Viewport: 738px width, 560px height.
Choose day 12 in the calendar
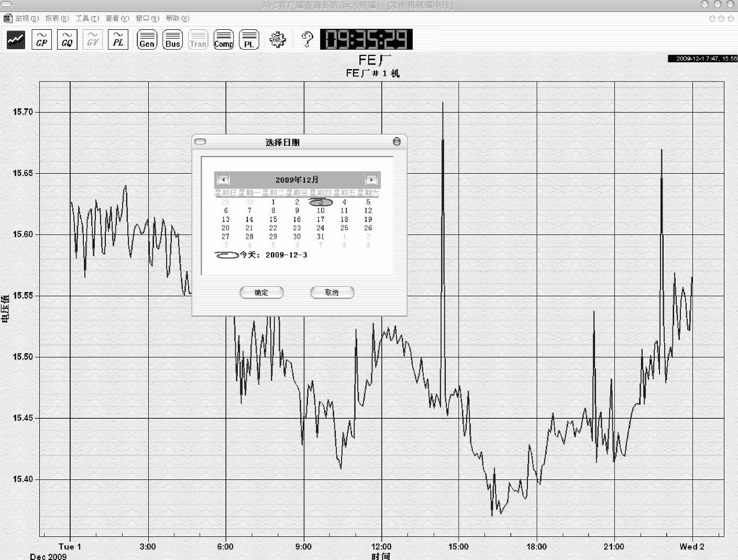pyautogui.click(x=368, y=211)
